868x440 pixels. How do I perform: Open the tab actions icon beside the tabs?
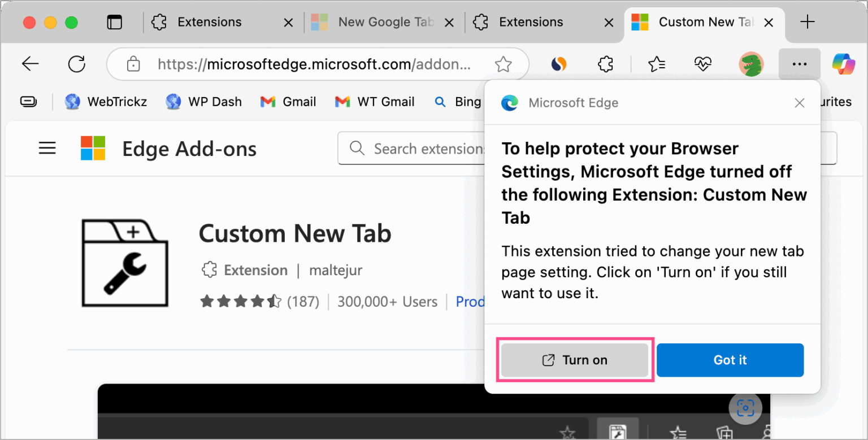114,21
